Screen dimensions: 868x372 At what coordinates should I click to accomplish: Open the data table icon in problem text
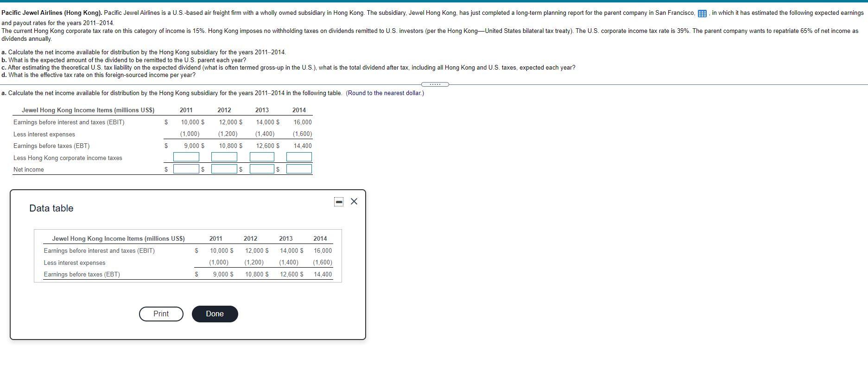(x=702, y=13)
